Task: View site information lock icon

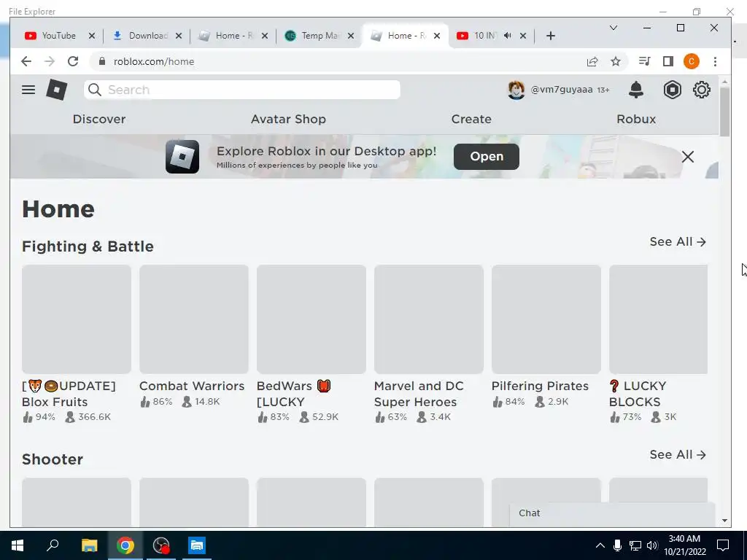Action: 101,61
